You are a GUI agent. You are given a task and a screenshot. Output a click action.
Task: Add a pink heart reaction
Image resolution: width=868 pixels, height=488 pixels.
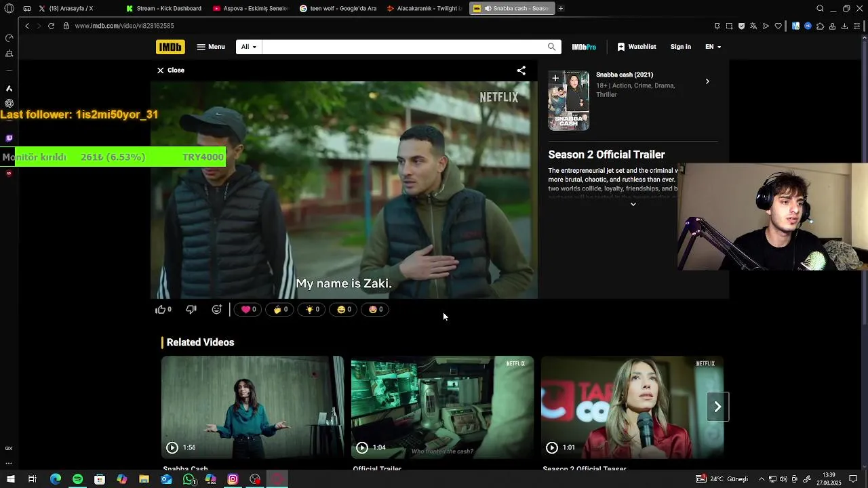coord(248,309)
